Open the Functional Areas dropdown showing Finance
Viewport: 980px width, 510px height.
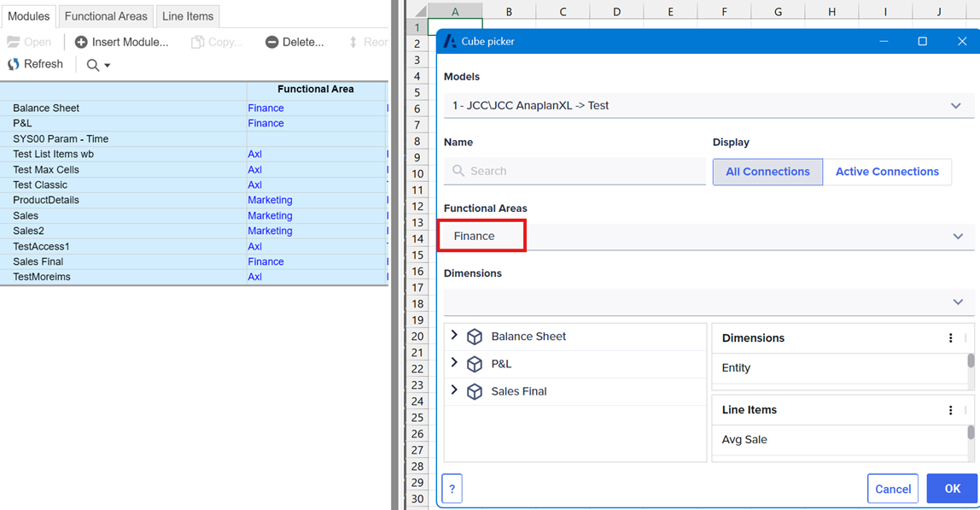[709, 237]
